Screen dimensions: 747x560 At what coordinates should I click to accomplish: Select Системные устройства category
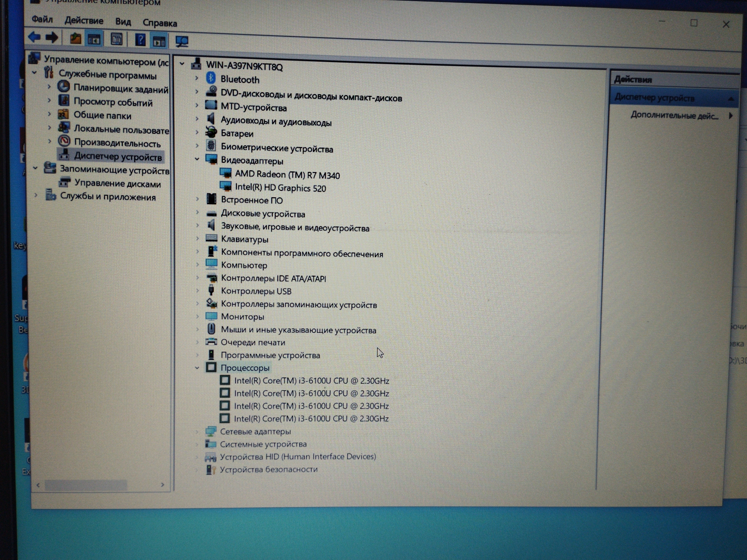263,444
